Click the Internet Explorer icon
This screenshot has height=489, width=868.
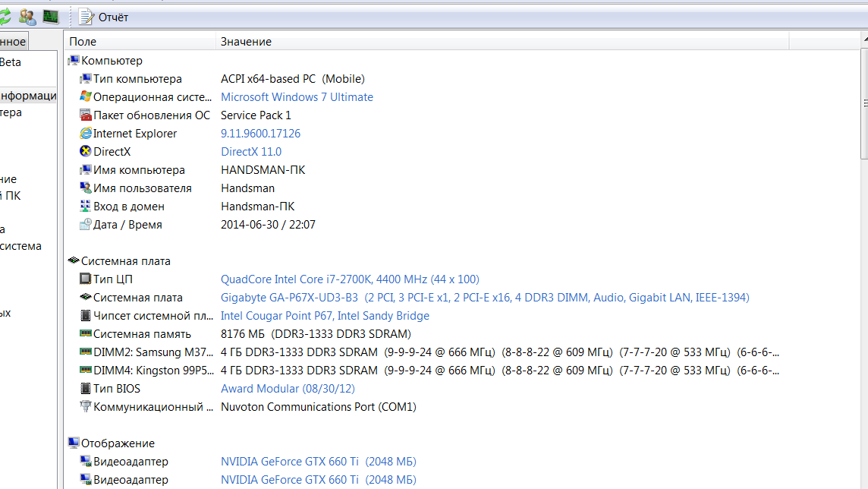[85, 133]
